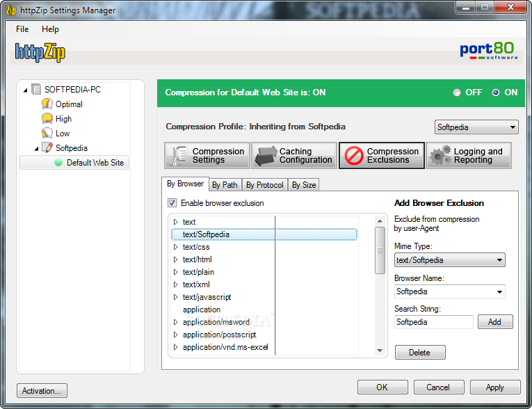This screenshot has width=532, height=409.
Task: Click the Logging and Reporting gears icon
Action: (440, 156)
